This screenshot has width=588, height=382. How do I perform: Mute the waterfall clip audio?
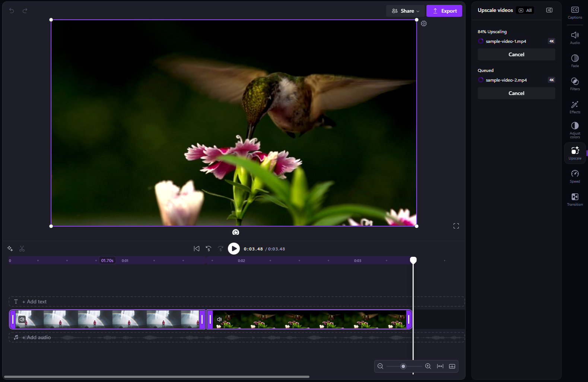22,319
